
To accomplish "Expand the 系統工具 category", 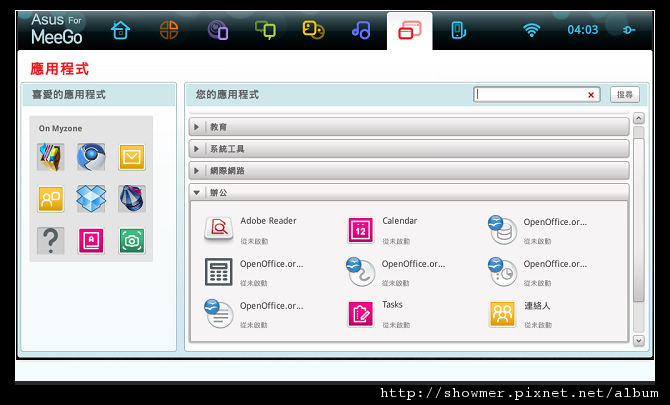I will (408, 149).
